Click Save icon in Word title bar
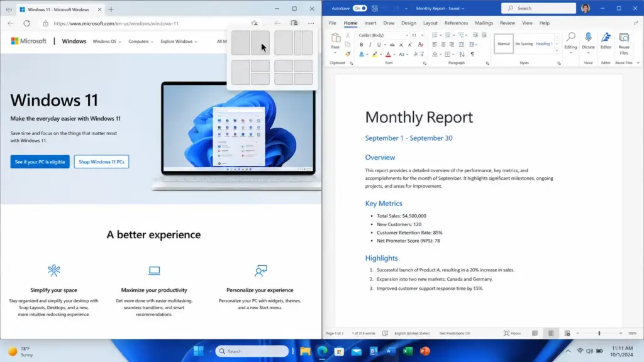 tap(375, 8)
